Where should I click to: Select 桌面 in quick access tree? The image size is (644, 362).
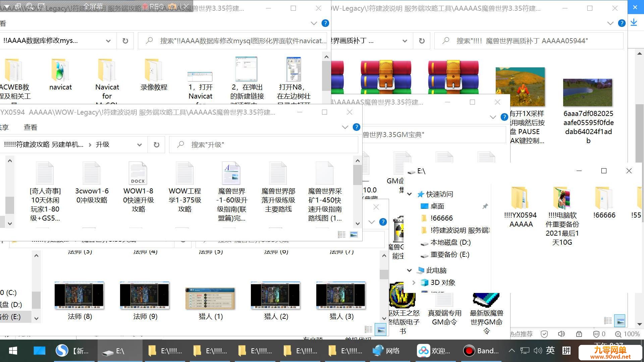click(x=437, y=206)
